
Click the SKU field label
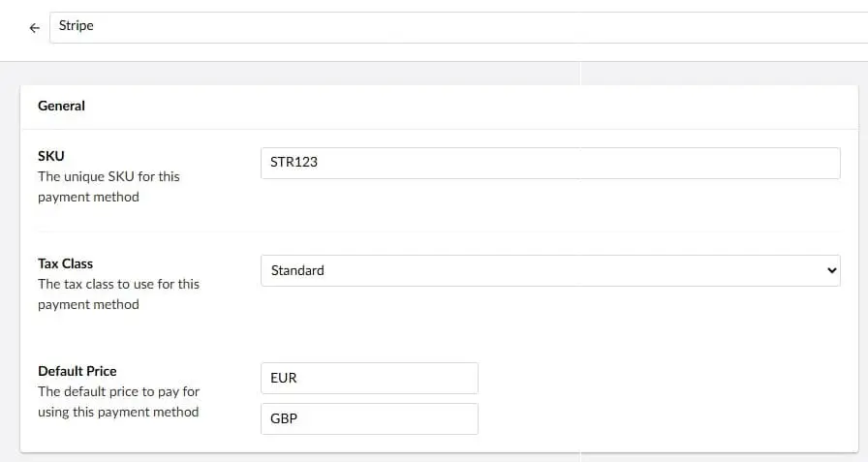tap(50, 156)
